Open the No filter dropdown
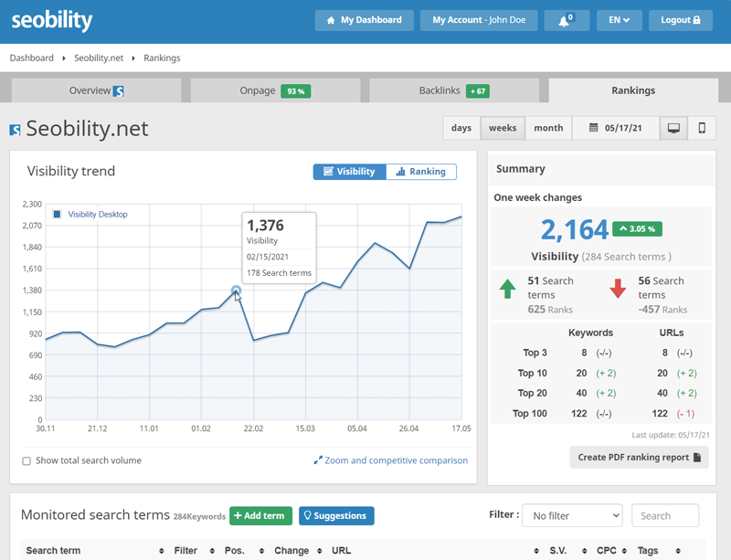731x560 pixels. click(x=572, y=515)
